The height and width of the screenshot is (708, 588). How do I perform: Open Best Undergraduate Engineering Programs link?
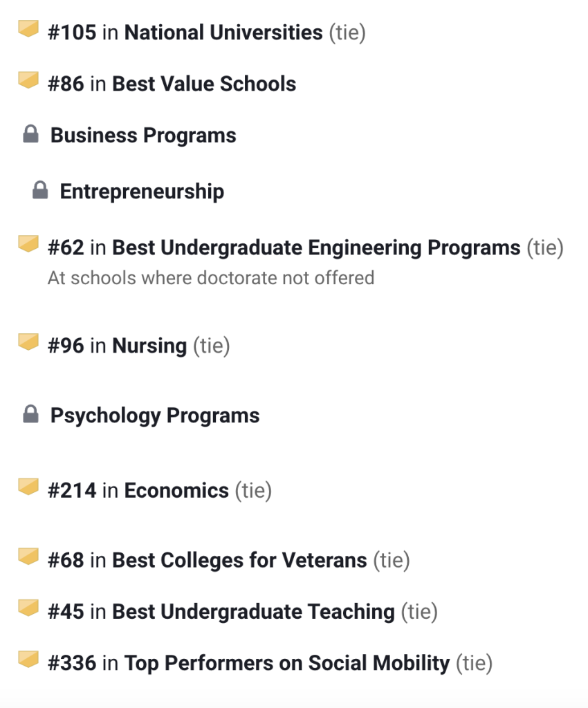(x=315, y=248)
